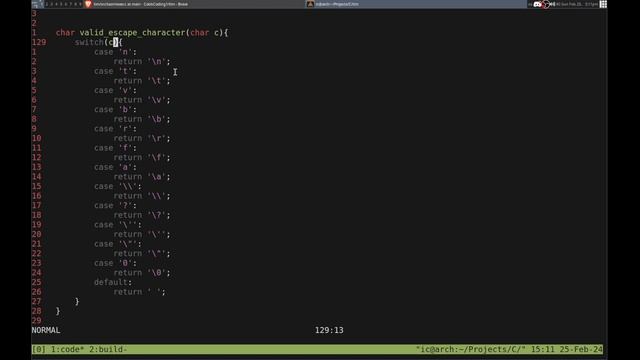This screenshot has width=640, height=360.
Task: Click the NORMAL mode indicator
Action: (46, 330)
